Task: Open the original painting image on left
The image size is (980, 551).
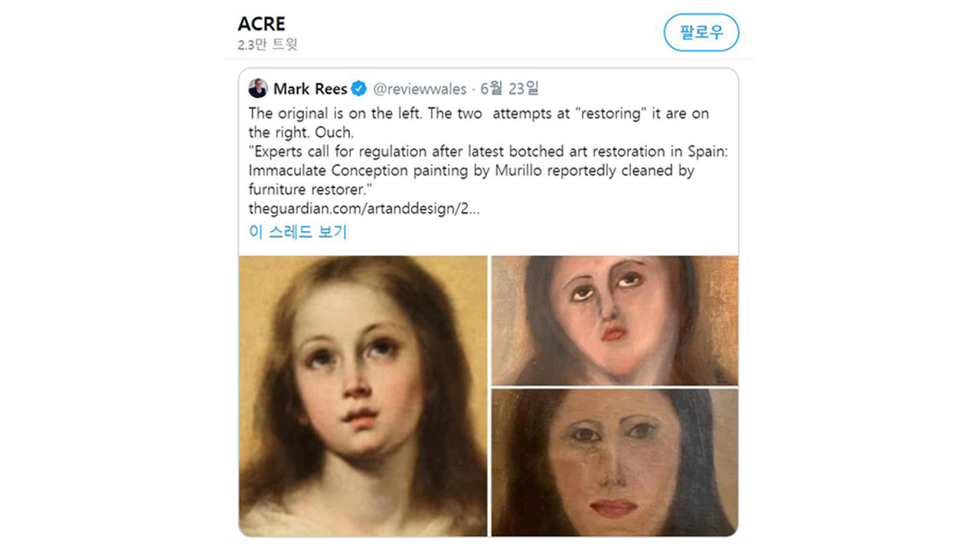Action: point(363,396)
